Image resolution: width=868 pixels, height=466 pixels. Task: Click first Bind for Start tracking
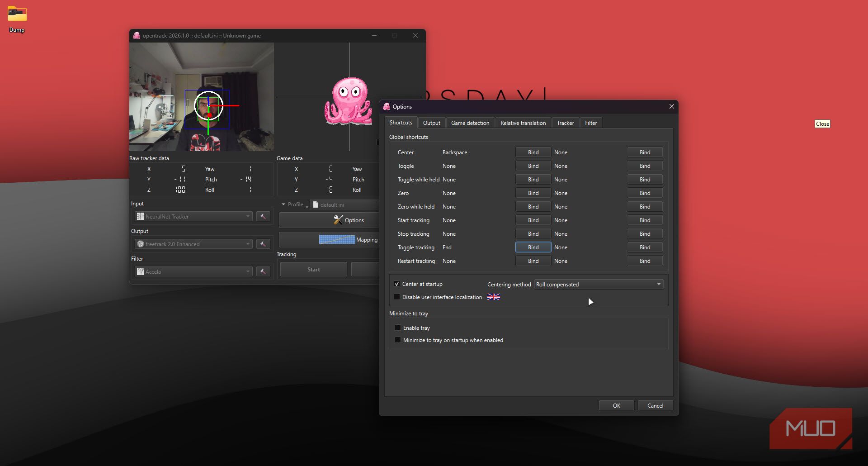(x=533, y=220)
